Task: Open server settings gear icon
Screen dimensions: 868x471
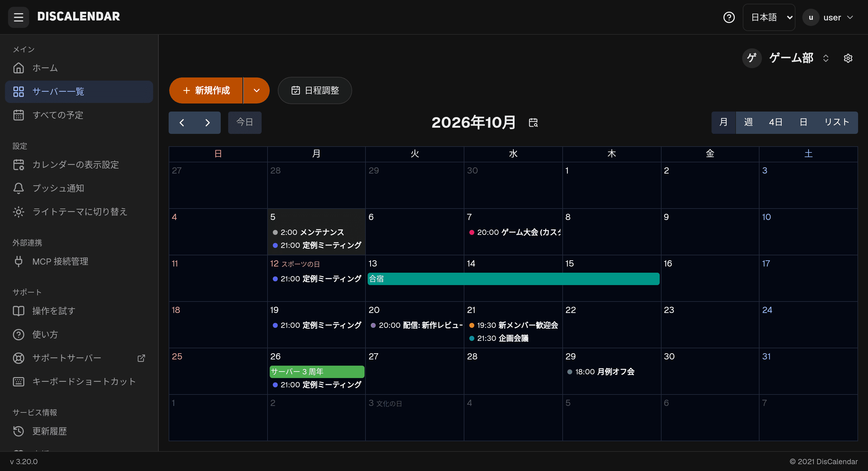Action: tap(848, 58)
